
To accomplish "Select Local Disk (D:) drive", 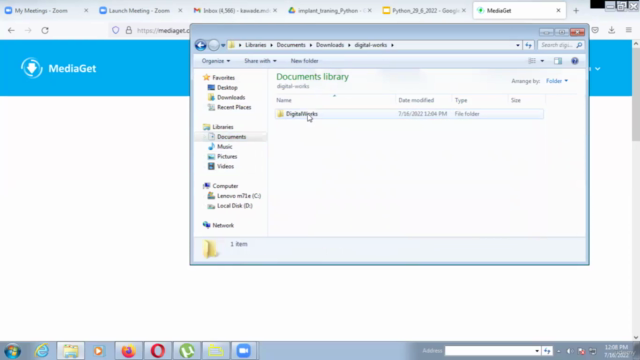I will (x=234, y=206).
